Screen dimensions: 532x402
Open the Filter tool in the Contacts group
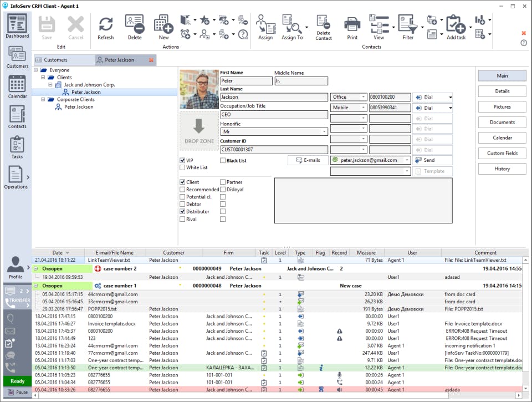(408, 28)
